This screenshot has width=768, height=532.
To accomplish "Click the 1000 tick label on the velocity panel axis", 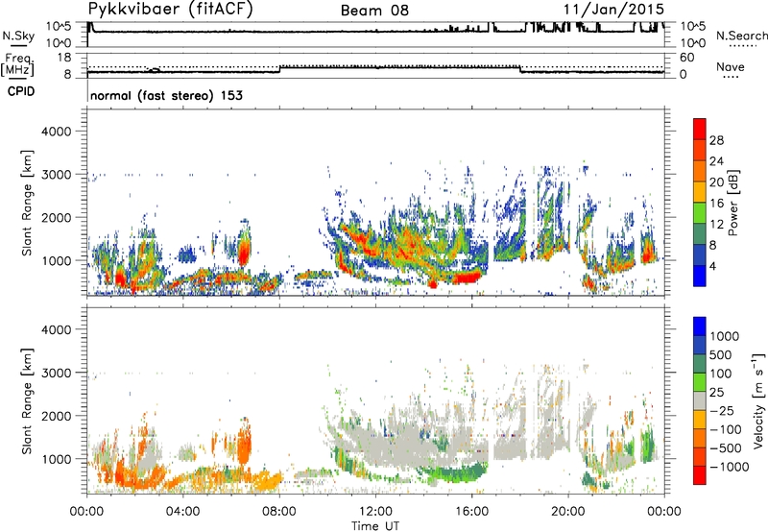I will coord(56,459).
